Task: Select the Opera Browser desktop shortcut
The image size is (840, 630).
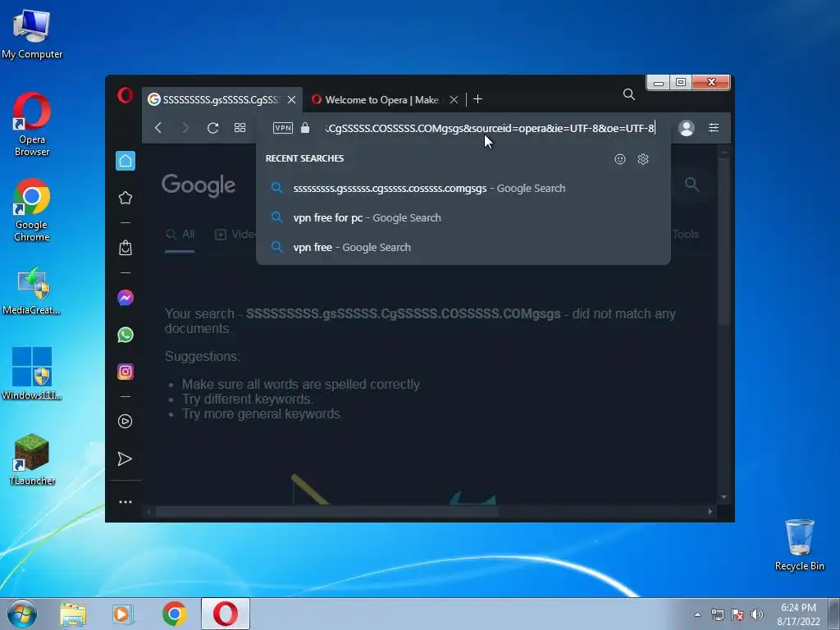Action: (x=32, y=125)
